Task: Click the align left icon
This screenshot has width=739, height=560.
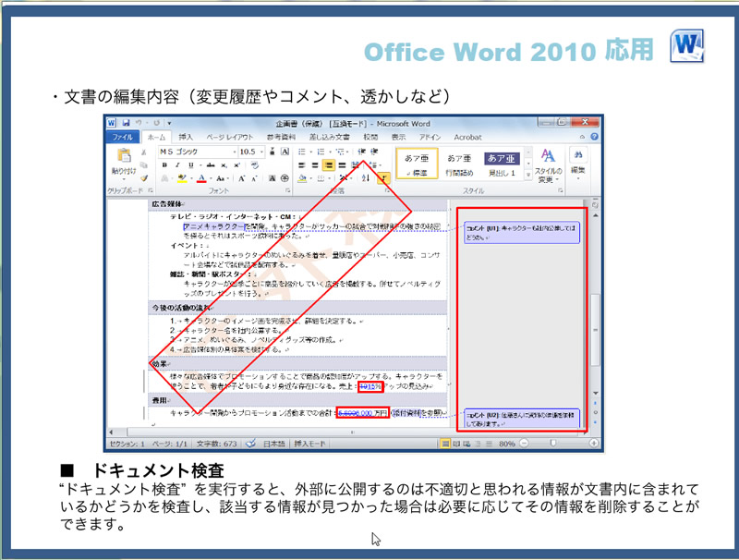Action: (302, 165)
